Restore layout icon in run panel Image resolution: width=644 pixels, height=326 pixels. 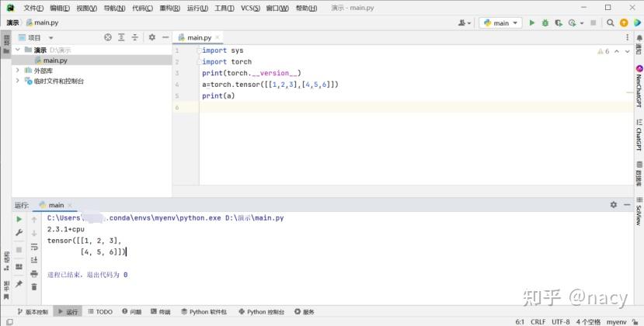19,267
